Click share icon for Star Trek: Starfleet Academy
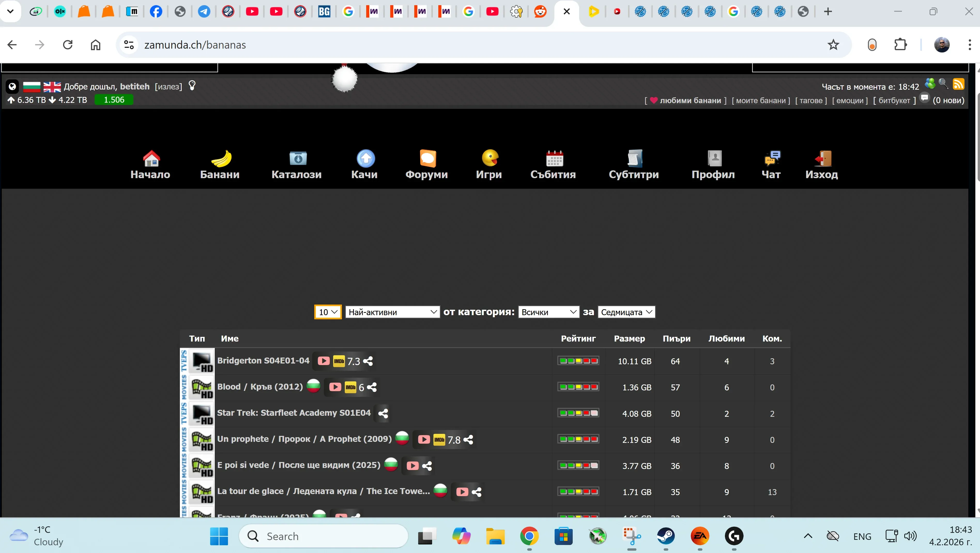Viewport: 980px width, 553px height. (383, 413)
